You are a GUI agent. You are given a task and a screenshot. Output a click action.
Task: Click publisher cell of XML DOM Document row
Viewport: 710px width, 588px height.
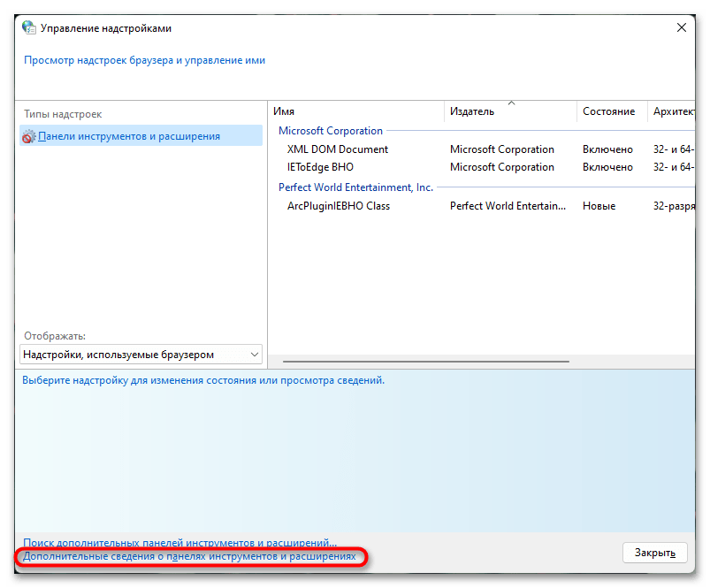501,149
